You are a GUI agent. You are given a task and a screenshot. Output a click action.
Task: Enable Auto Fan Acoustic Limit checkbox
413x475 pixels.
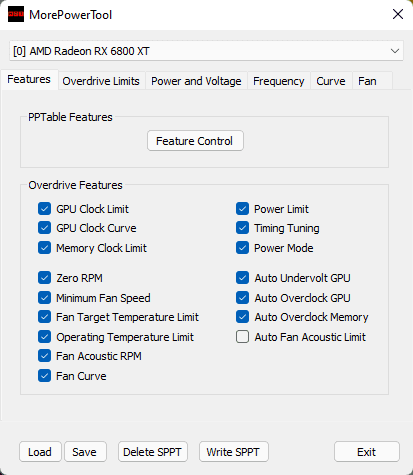[x=242, y=337]
